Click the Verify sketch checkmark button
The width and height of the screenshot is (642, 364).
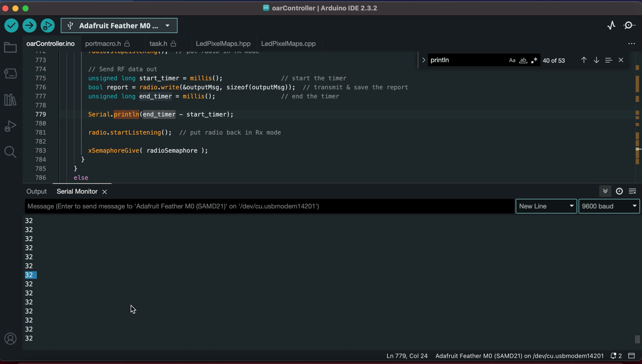(11, 25)
